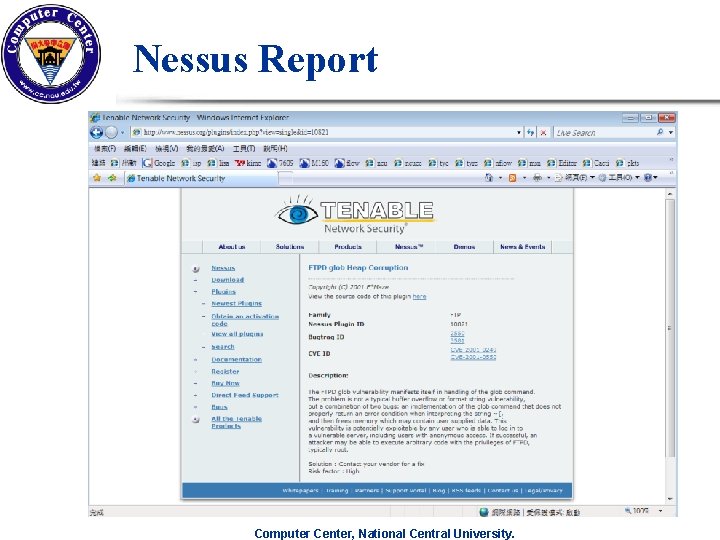Open the Google bookmark in links bar
This screenshot has height=540, width=720.
[159, 163]
